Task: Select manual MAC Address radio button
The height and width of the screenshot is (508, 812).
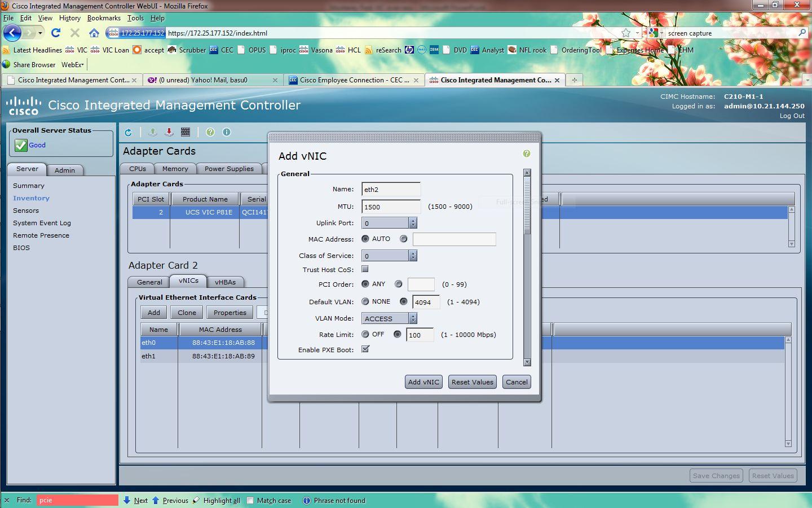Action: tap(403, 239)
